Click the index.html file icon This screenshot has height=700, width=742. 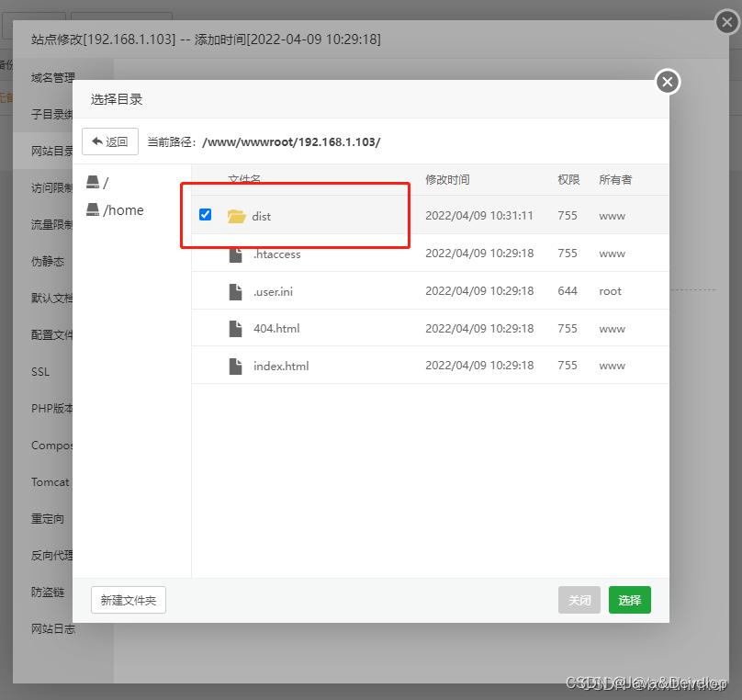pyautogui.click(x=236, y=366)
